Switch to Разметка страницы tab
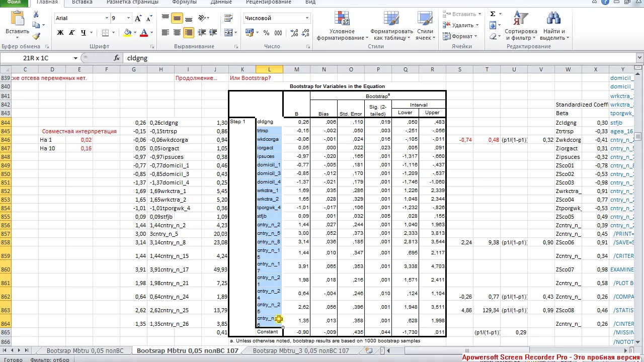 pyautogui.click(x=133, y=2)
